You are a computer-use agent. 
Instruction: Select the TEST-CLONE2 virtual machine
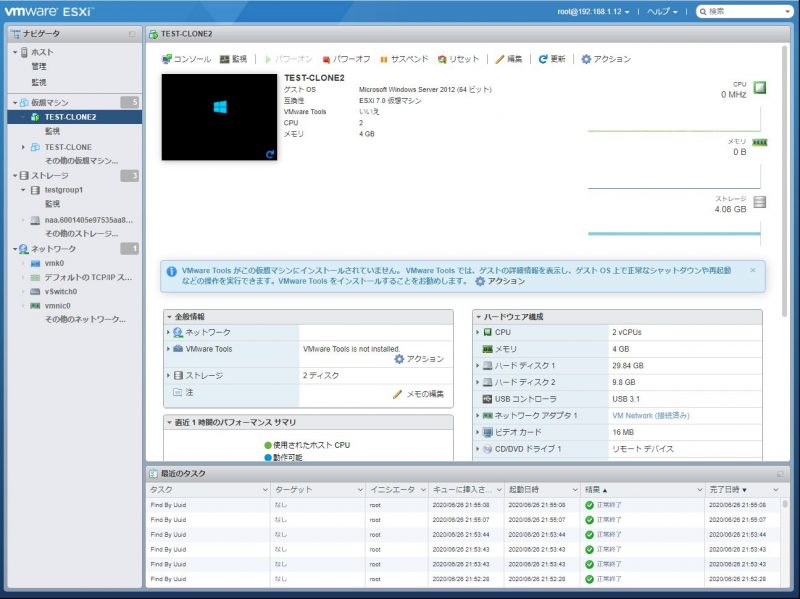coord(74,117)
